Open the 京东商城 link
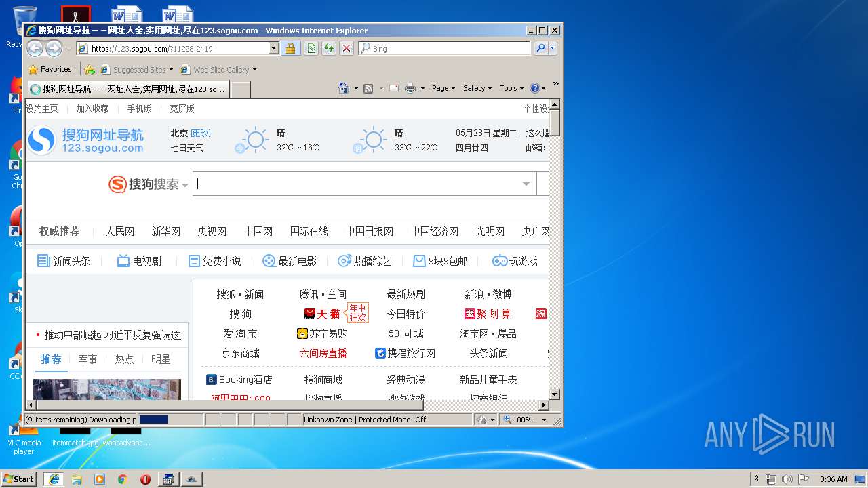This screenshot has height=488, width=868. [241, 353]
